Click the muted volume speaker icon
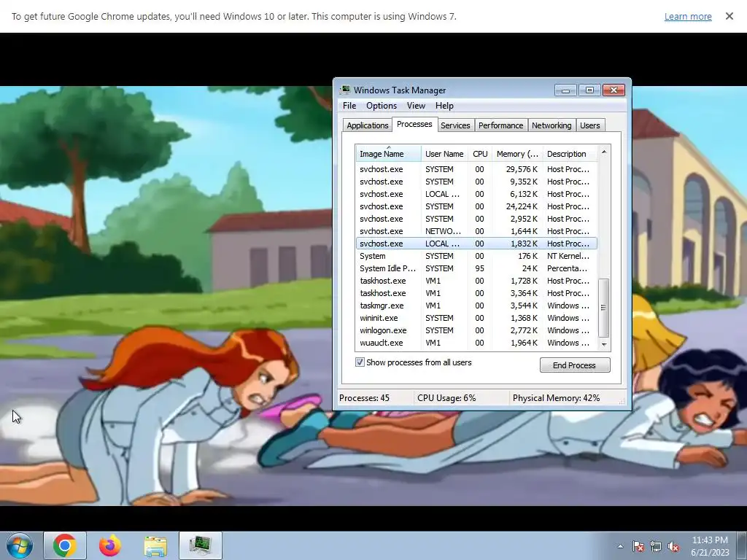Viewport: 747px width, 560px height. 673,546
